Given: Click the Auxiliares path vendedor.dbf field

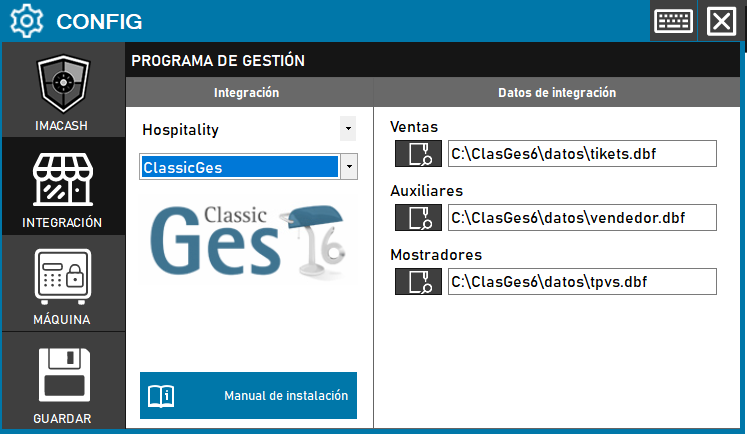Looking at the screenshot, I should coord(582,218).
